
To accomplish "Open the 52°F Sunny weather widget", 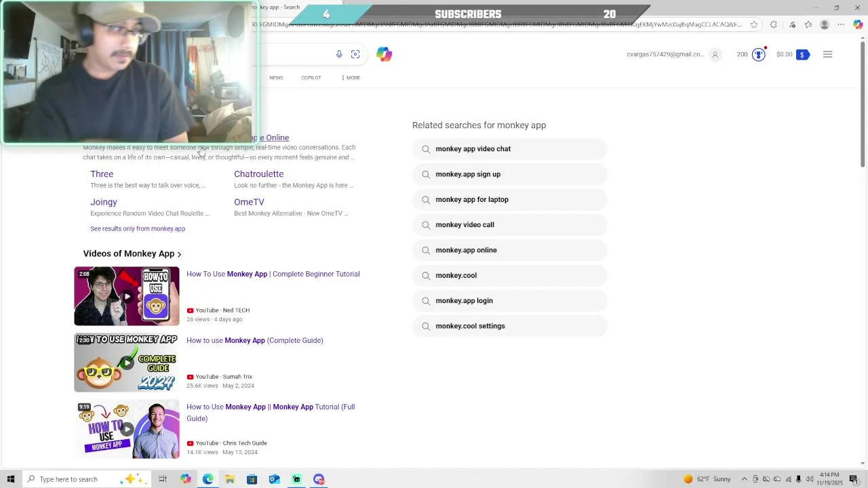I will tap(707, 479).
